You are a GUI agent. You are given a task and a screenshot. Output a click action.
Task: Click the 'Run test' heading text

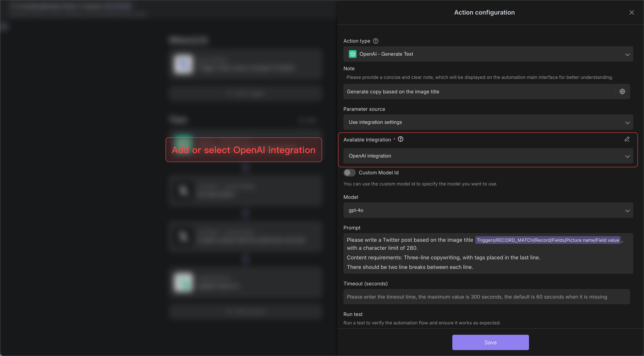pyautogui.click(x=353, y=314)
